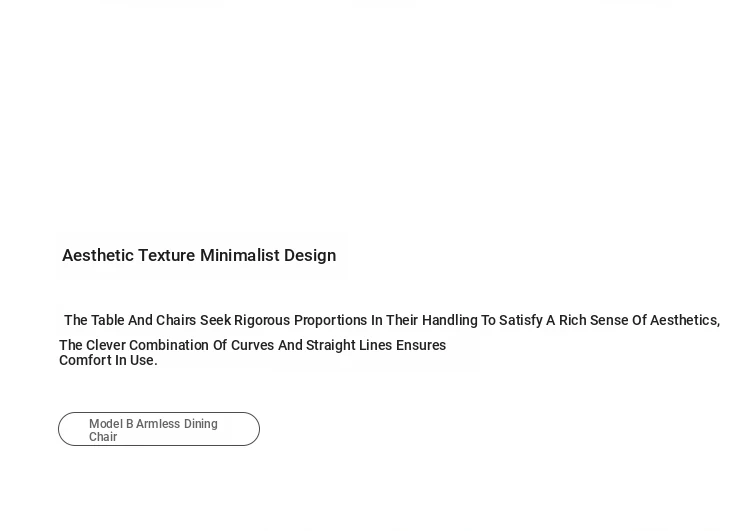Click the word Minimalist in the heading

(x=239, y=256)
